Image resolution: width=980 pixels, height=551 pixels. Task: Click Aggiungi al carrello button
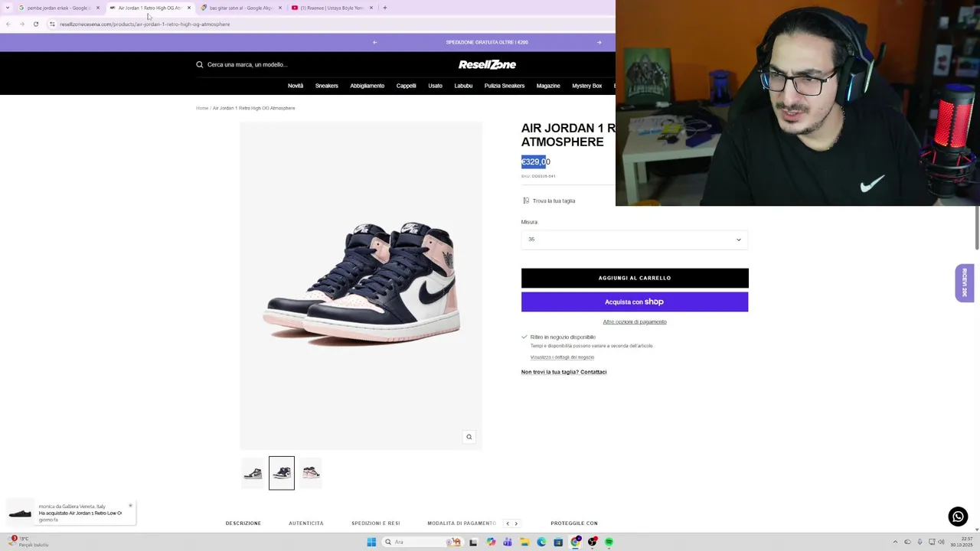(635, 278)
